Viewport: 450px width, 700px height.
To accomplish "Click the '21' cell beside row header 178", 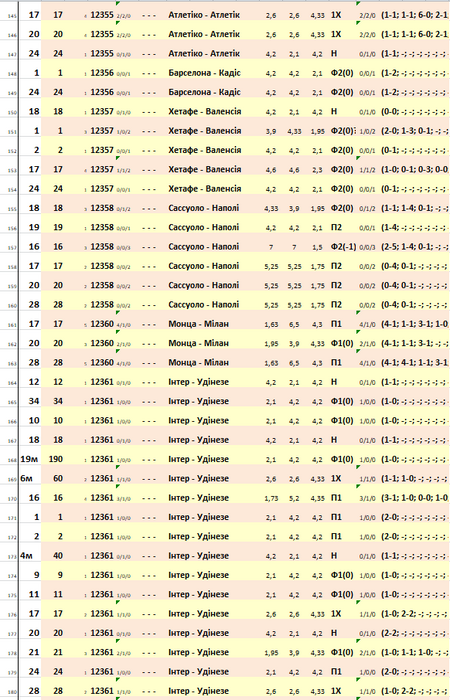I will [34, 652].
